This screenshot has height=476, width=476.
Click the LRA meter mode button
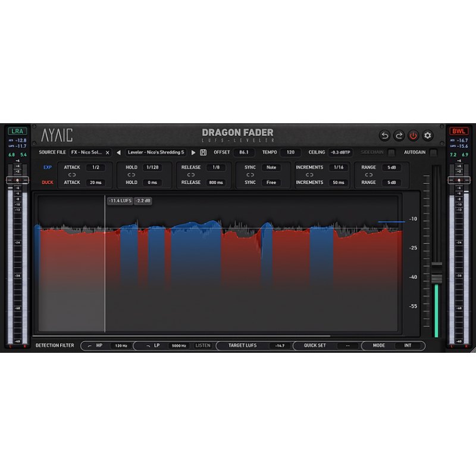[x=17, y=131]
